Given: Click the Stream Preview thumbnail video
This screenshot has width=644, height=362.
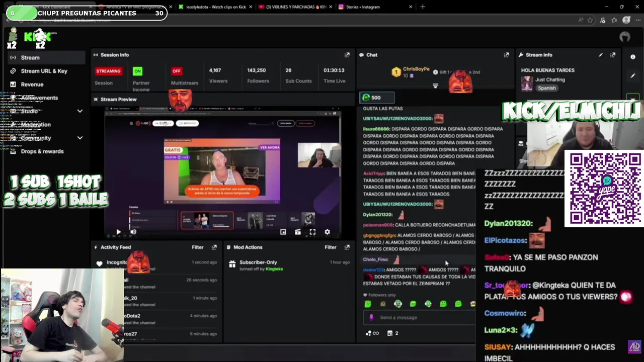Looking at the screenshot, I should [222, 171].
